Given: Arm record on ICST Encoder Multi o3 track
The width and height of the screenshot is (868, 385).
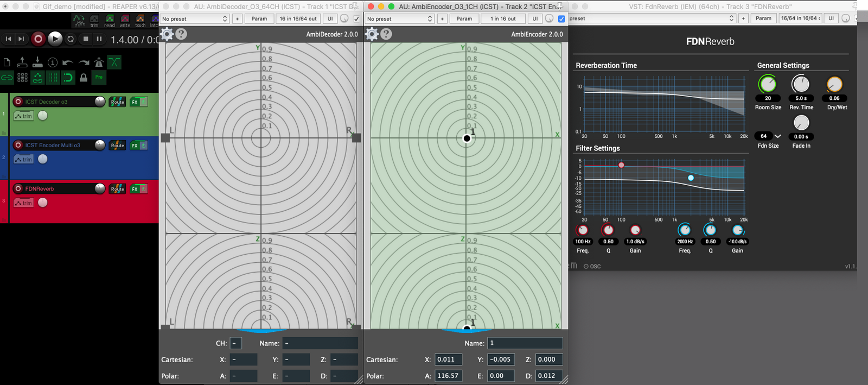Looking at the screenshot, I should (x=18, y=145).
